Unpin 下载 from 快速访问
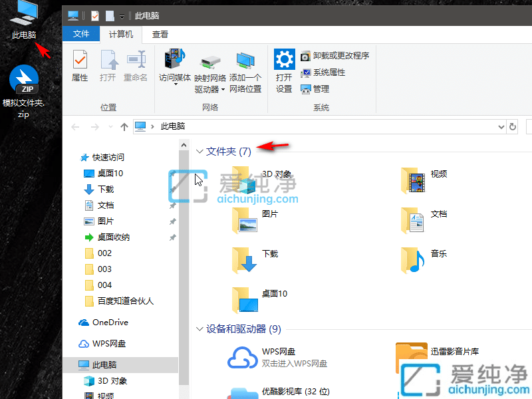532x399 pixels. pos(172,190)
